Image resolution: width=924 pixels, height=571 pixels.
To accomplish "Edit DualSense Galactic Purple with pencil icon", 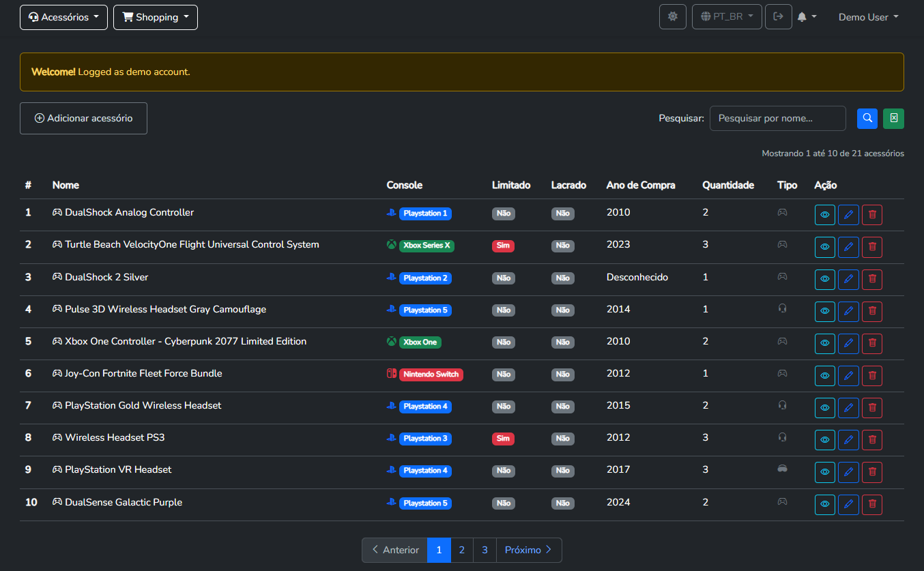I will (x=848, y=505).
